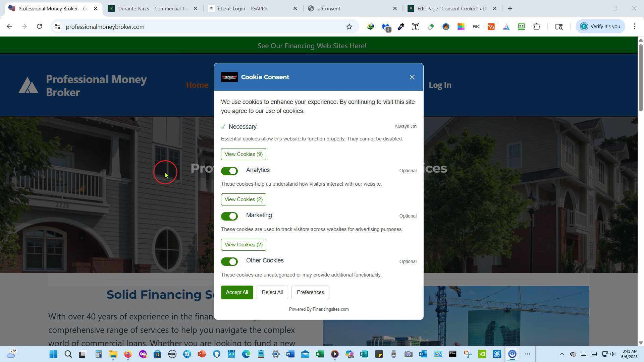Expand View Cookies (2) under Analytics
The height and width of the screenshot is (362, 644).
(244, 199)
